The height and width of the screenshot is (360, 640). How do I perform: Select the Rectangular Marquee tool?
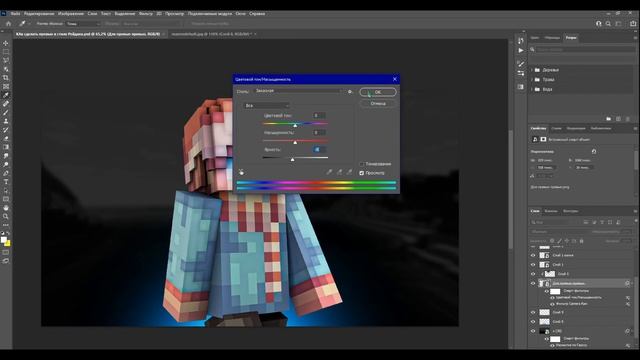pyautogui.click(x=6, y=52)
